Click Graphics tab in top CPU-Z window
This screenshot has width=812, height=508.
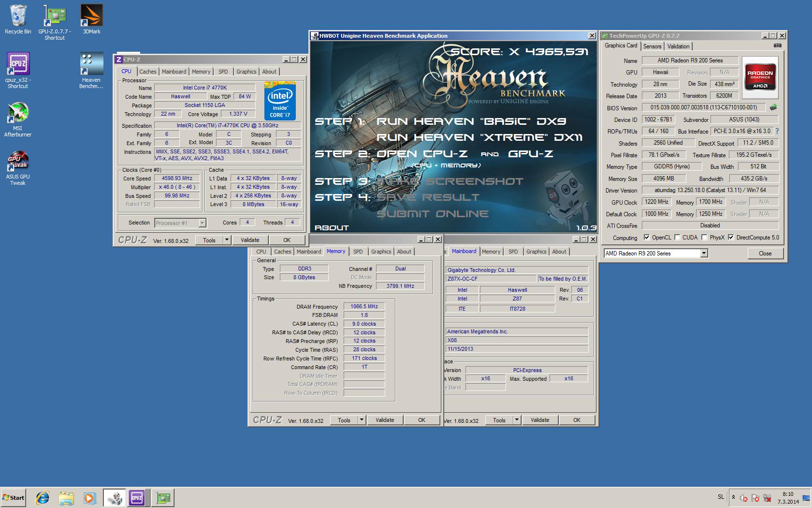(x=246, y=72)
